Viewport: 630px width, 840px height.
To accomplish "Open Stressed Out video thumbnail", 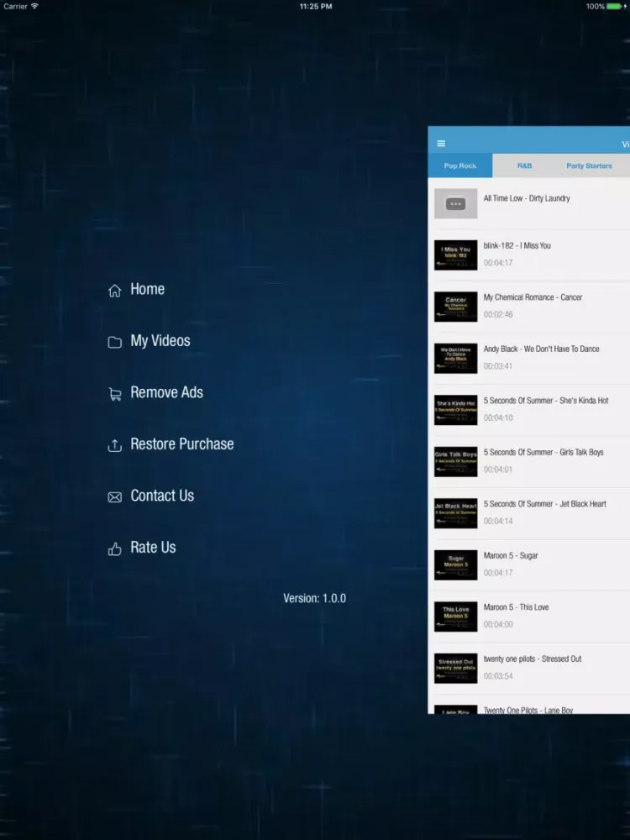I will (455, 669).
